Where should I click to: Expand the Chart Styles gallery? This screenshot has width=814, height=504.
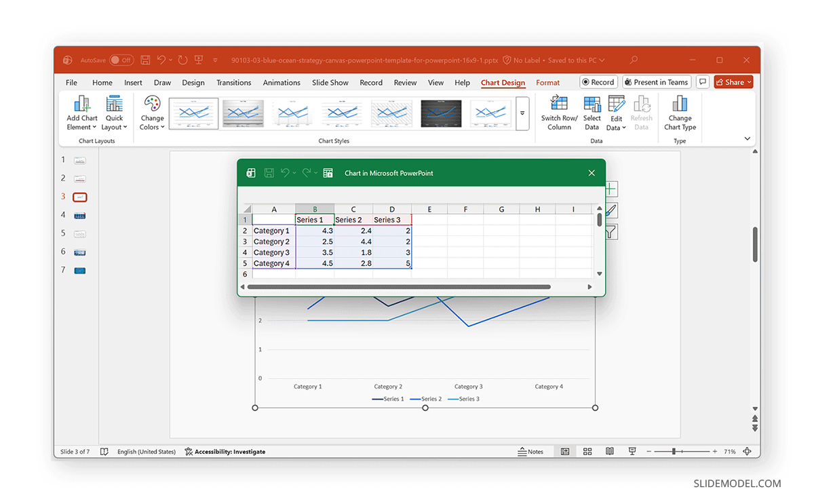pos(522,113)
